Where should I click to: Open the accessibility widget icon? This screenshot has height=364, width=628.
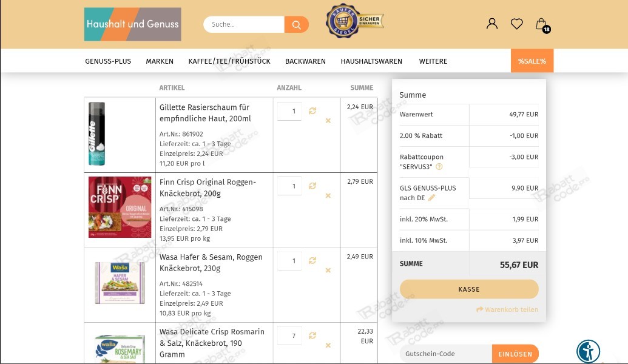tap(588, 351)
